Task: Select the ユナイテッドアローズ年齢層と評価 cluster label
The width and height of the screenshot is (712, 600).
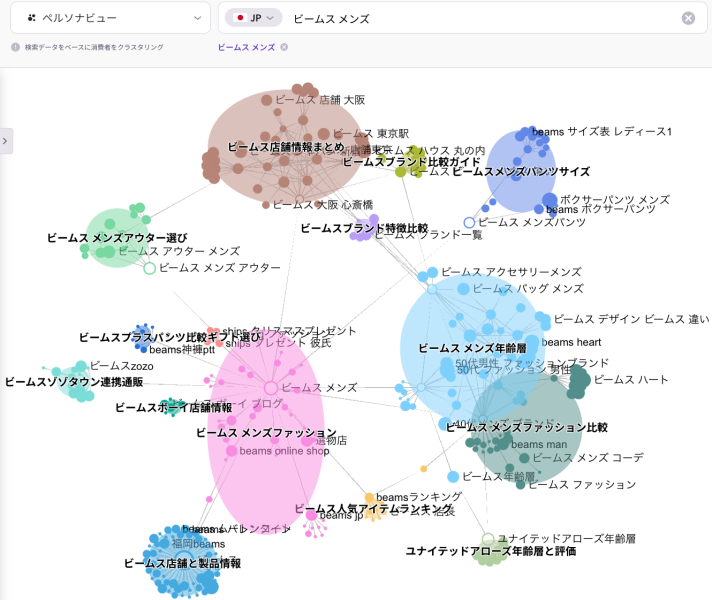Action: 491,551
